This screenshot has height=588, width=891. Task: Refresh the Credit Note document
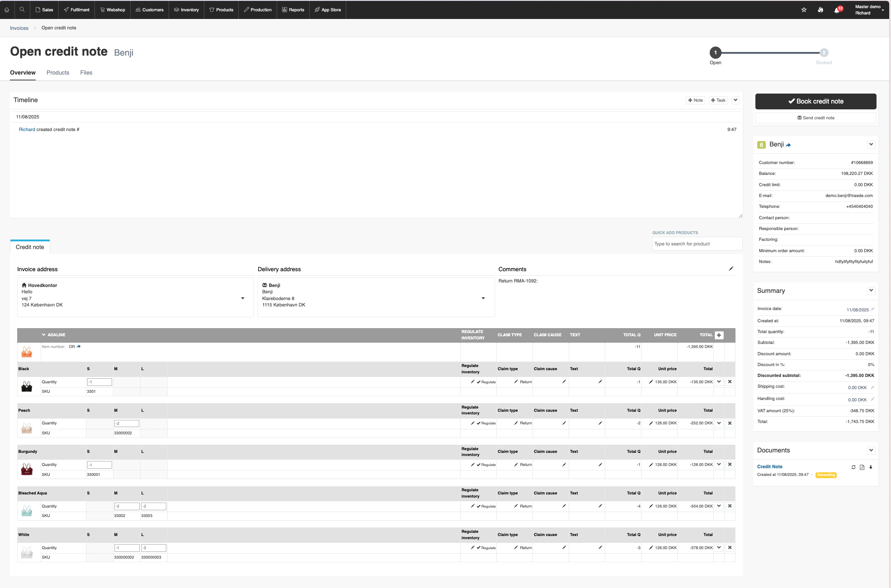[853, 467]
